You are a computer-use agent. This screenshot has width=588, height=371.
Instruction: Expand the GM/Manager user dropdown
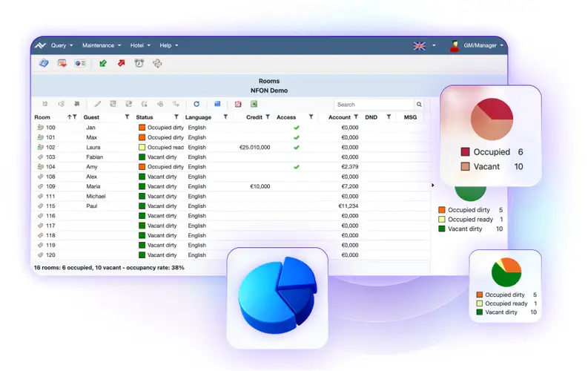click(478, 46)
